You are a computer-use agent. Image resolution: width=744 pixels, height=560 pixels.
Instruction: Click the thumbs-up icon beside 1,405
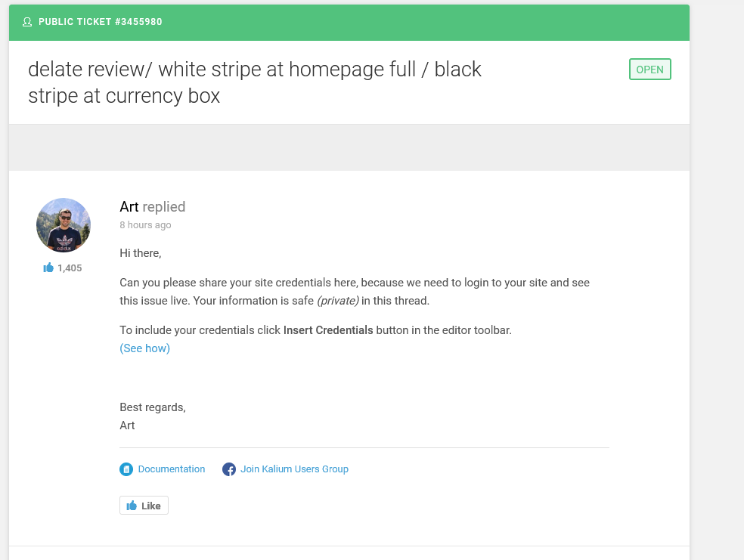click(x=48, y=268)
